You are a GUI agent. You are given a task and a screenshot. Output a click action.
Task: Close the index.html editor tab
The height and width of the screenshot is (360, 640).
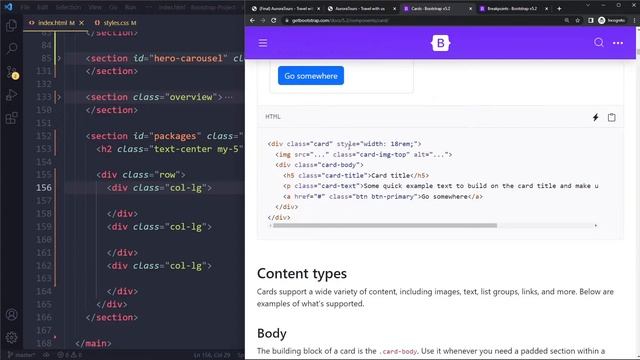[82, 23]
